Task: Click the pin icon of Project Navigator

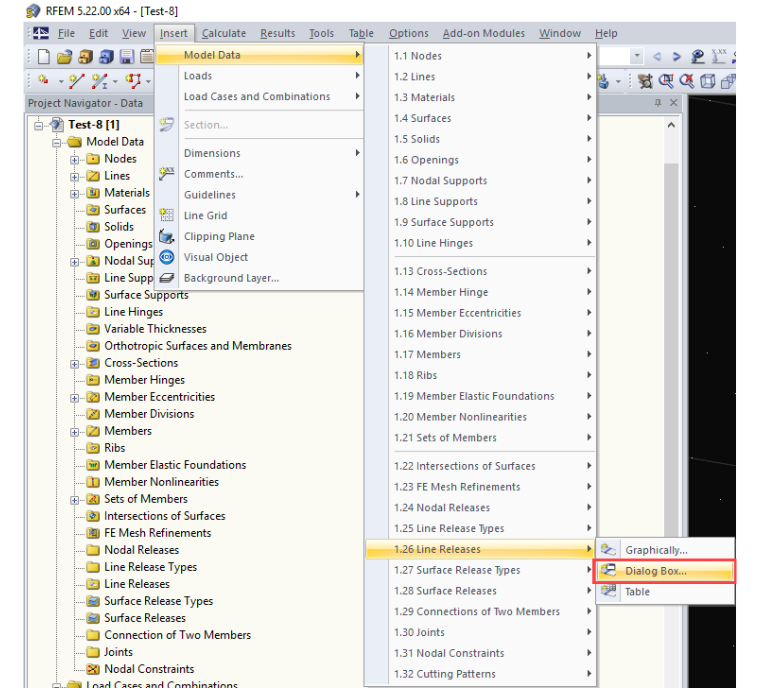Action: 658,103
